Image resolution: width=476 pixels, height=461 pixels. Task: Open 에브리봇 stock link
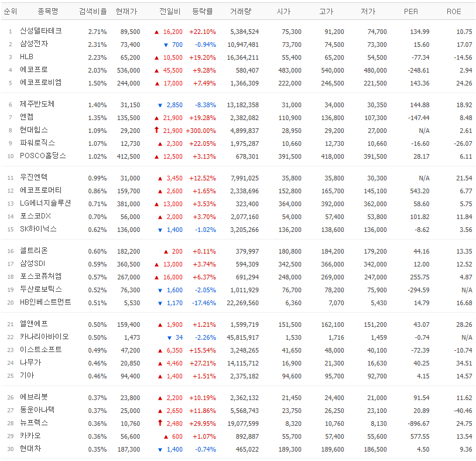coord(34,397)
